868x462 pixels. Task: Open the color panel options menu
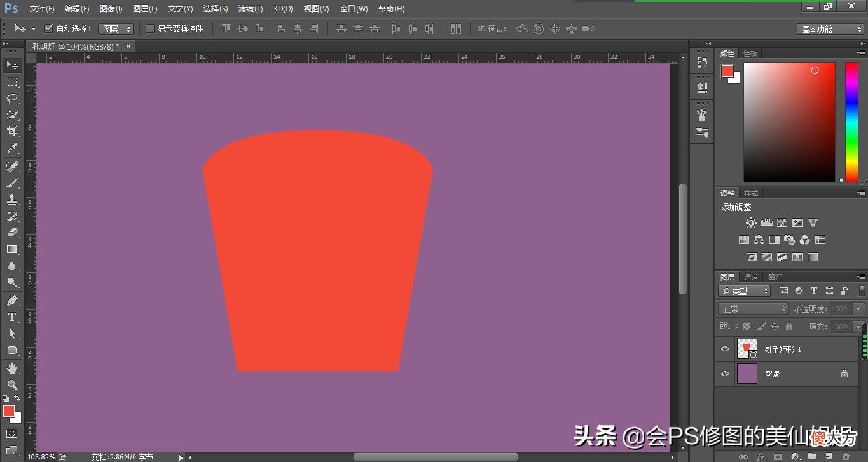(x=861, y=53)
